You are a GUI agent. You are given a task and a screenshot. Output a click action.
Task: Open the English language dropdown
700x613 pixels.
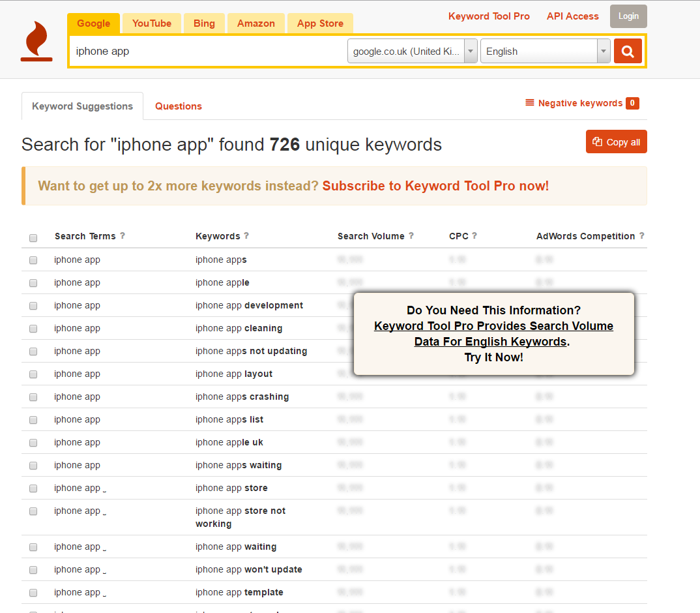[545, 51]
